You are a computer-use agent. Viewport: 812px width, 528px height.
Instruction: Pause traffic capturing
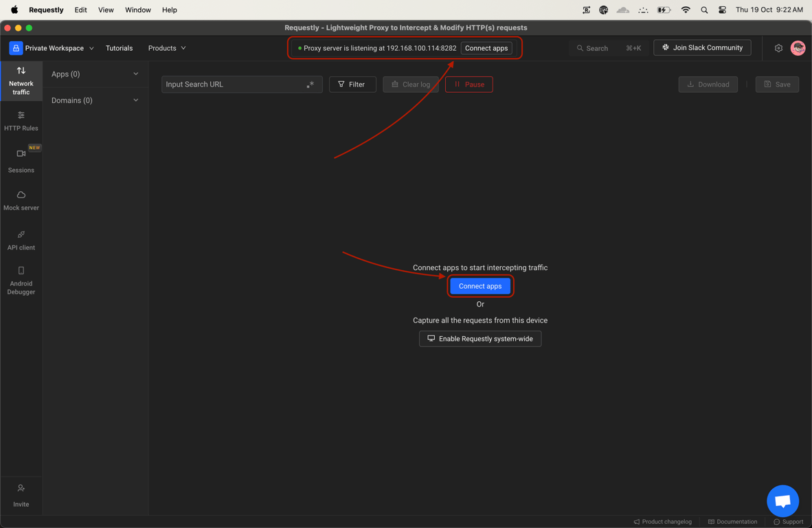pos(469,84)
